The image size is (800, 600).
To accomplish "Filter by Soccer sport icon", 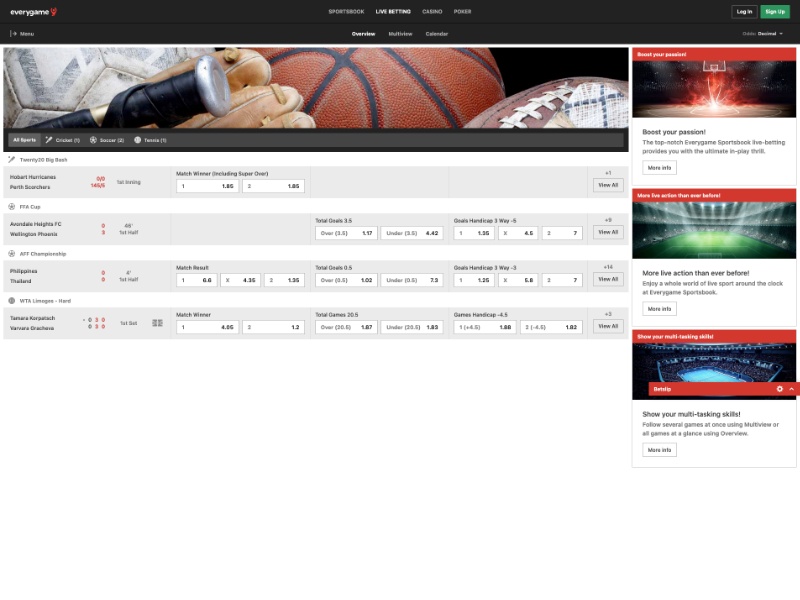I will pyautogui.click(x=93, y=140).
